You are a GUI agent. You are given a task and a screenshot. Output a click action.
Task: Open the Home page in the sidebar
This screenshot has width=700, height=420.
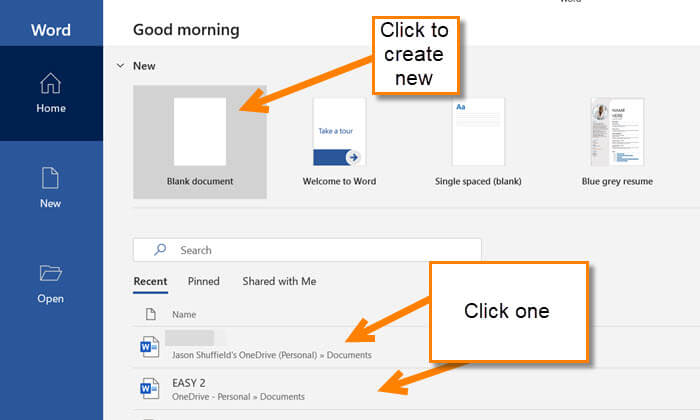51,93
